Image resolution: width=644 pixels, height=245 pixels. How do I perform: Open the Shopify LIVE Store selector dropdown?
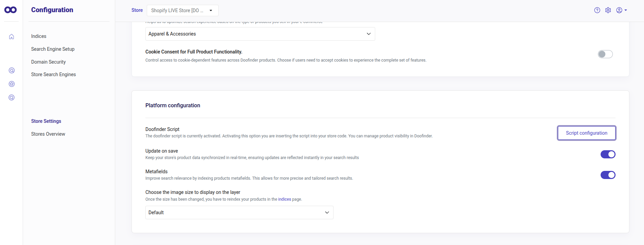(x=182, y=10)
